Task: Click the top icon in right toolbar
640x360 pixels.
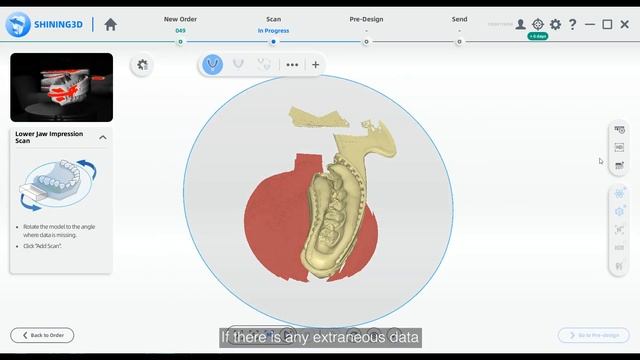Action: tap(619, 130)
